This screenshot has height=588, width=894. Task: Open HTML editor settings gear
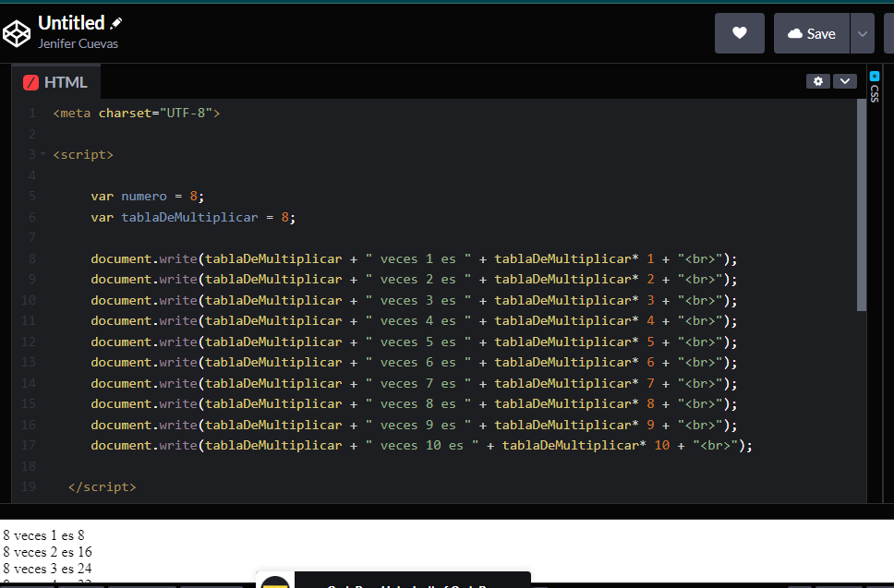coord(818,81)
